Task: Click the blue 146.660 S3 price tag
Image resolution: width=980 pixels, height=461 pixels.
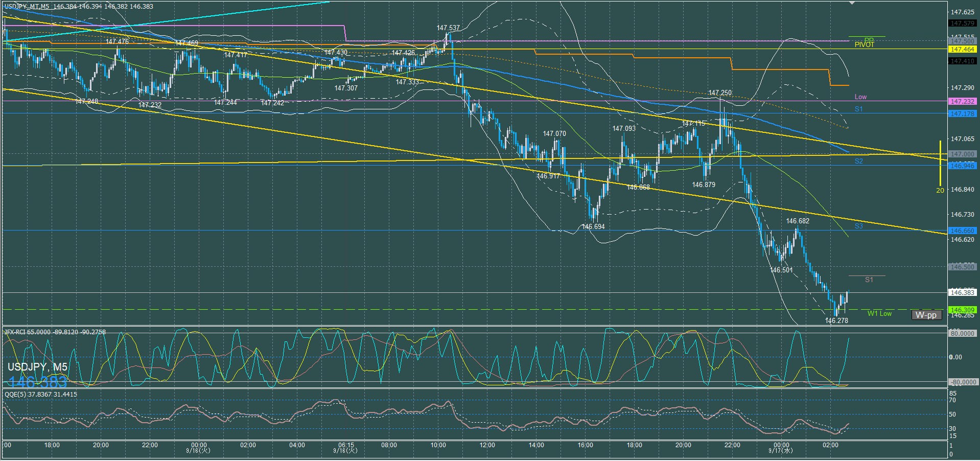Action: coord(962,231)
